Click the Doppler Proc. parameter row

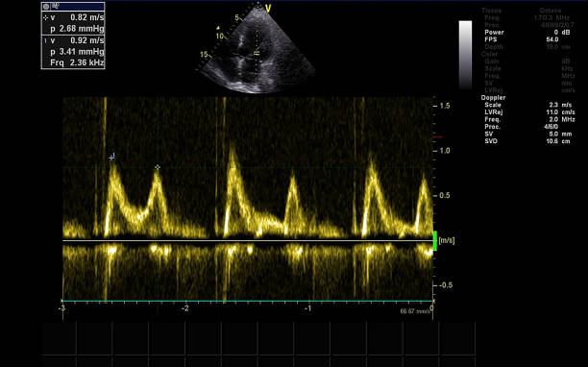(522, 127)
